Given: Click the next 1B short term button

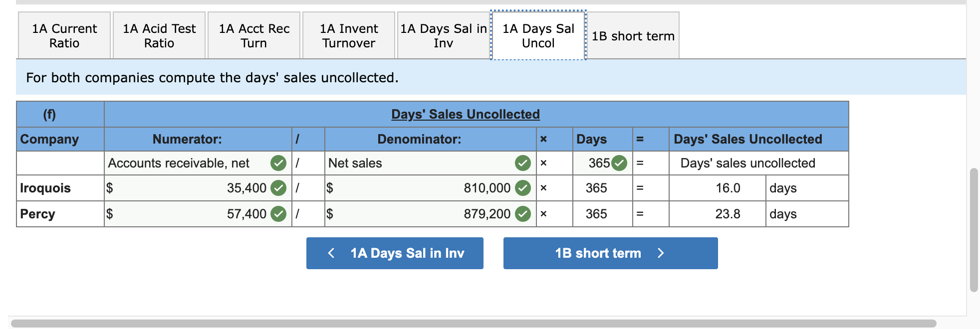Looking at the screenshot, I should coord(611,253).
